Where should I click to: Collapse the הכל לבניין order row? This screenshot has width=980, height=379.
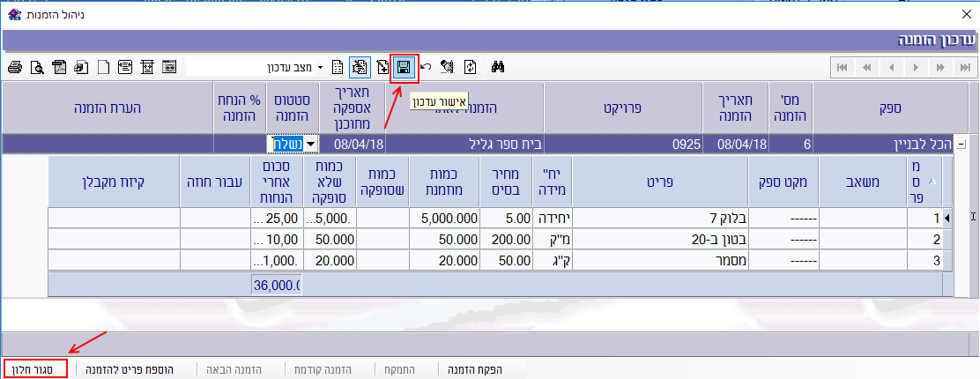click(961, 145)
